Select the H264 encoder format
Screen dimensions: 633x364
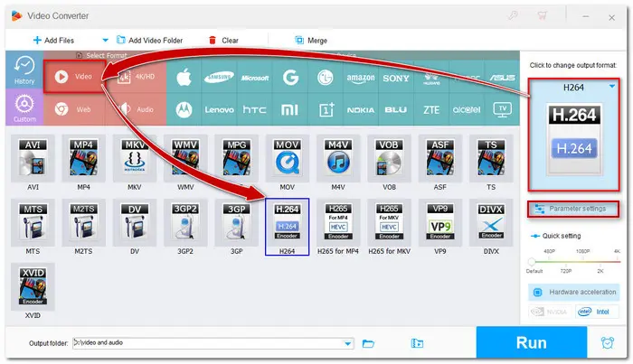point(287,227)
